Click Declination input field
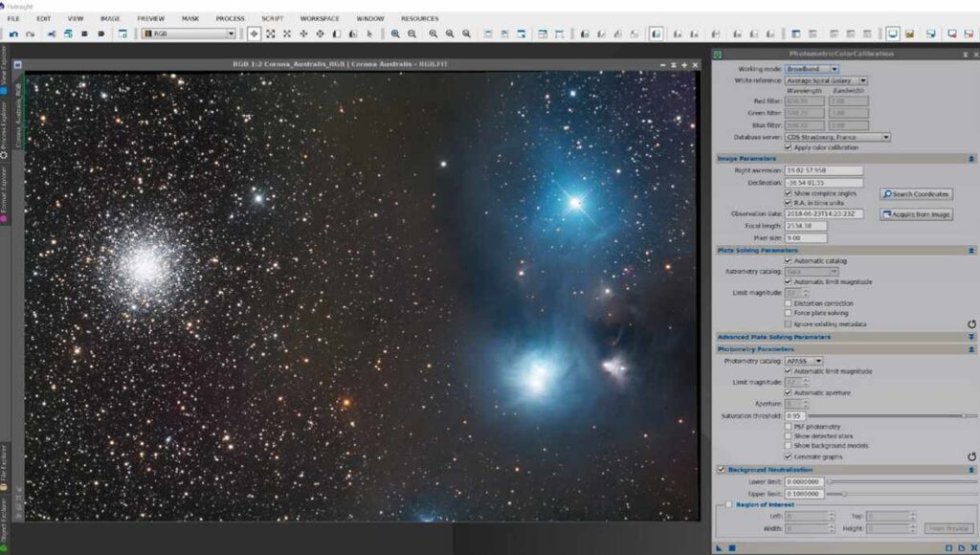Viewport: 980px width, 555px height. coord(824,183)
